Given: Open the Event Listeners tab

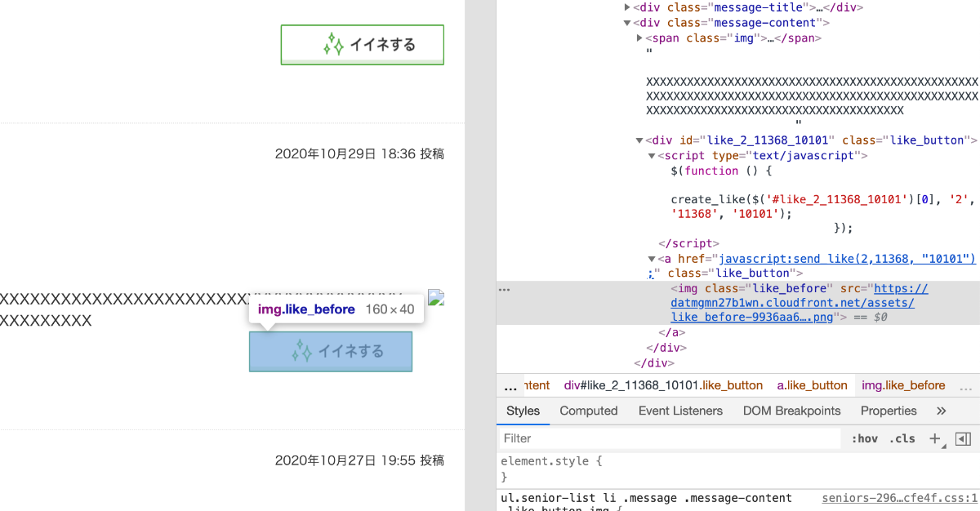Looking at the screenshot, I should tap(680, 411).
